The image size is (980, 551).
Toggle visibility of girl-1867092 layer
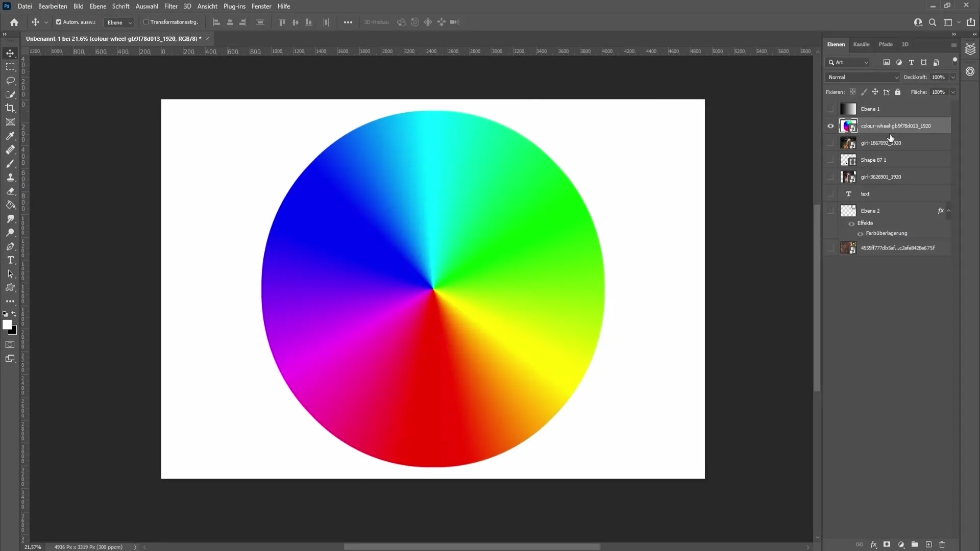click(830, 143)
